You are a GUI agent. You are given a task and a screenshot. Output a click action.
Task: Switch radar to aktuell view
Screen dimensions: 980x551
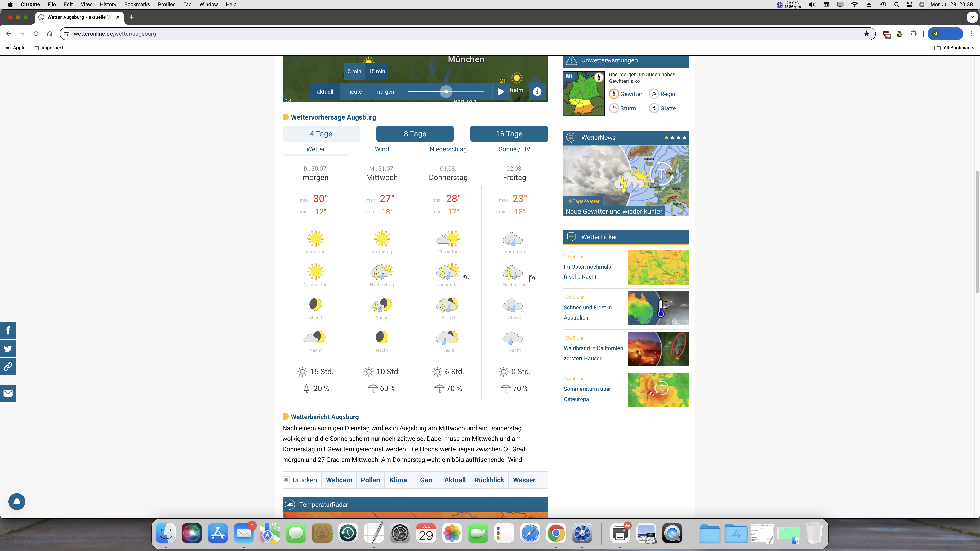325,92
